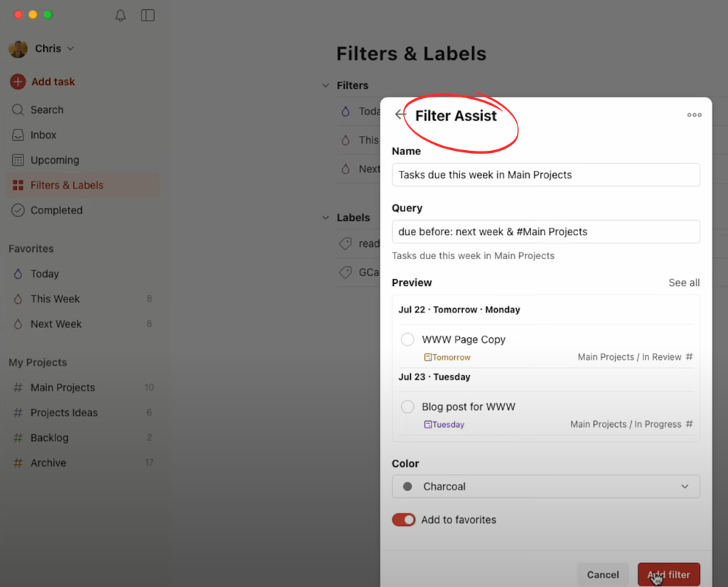Click the Blog post for WWW title
This screenshot has width=728, height=587.
click(x=469, y=407)
